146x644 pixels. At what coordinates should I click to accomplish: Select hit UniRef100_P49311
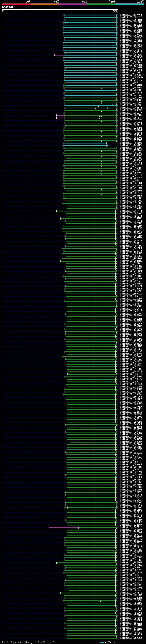(x=131, y=419)
